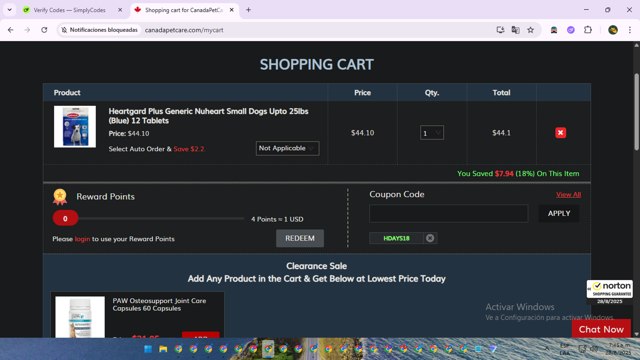Click the Clearance Sale heading
Image resolution: width=640 pixels, height=360 pixels.
click(x=316, y=266)
